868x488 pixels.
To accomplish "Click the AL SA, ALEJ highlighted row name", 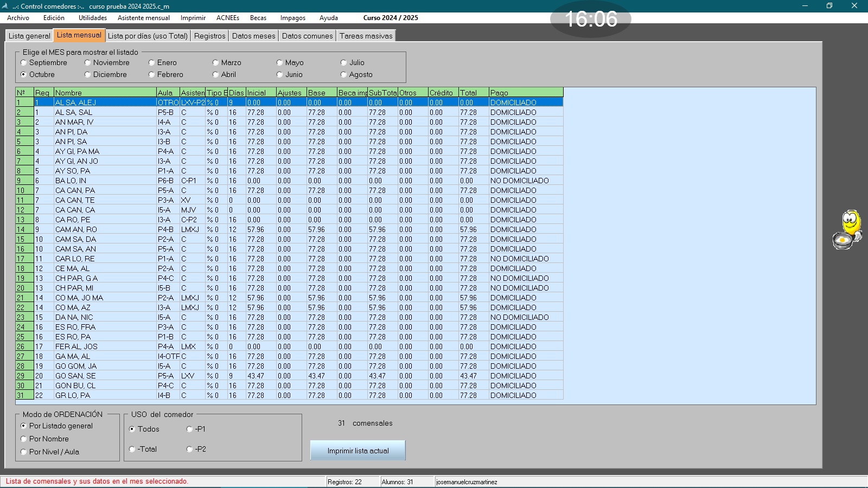I will coord(75,102).
